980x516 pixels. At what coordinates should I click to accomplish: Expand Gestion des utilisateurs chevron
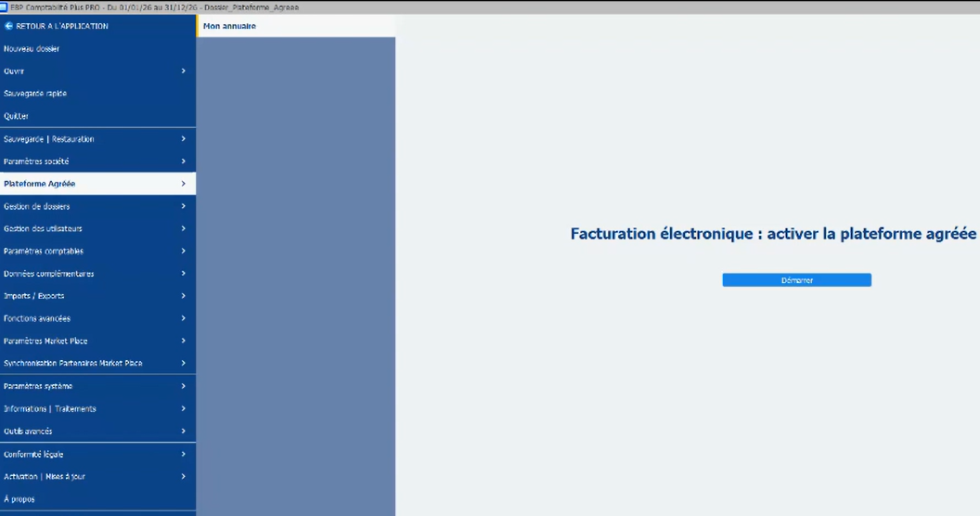point(183,228)
